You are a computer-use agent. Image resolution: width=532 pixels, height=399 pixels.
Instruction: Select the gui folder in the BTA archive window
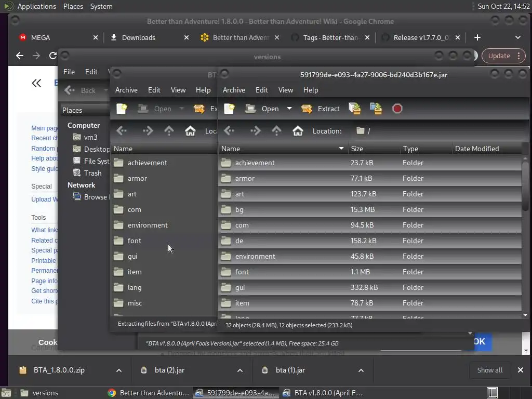(164, 257)
